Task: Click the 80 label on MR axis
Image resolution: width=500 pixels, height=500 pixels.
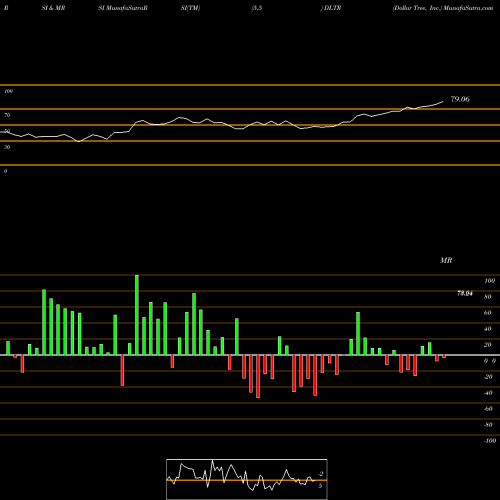Action: pos(488,297)
